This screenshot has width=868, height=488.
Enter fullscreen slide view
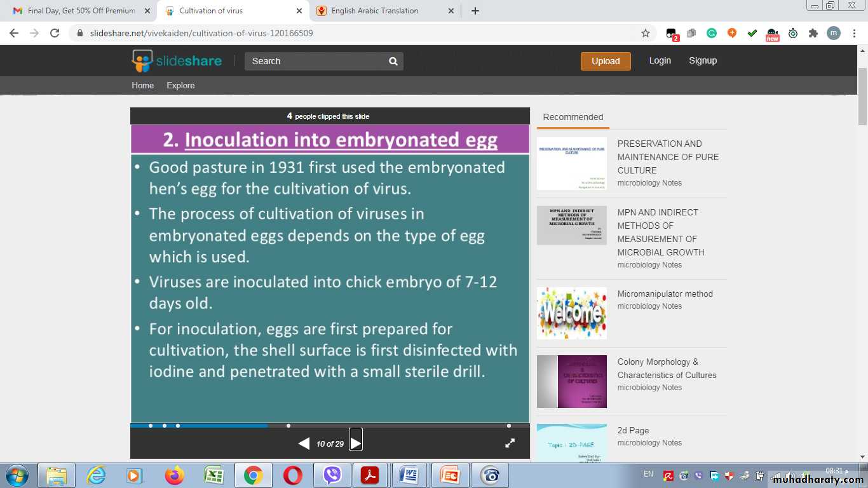click(510, 444)
